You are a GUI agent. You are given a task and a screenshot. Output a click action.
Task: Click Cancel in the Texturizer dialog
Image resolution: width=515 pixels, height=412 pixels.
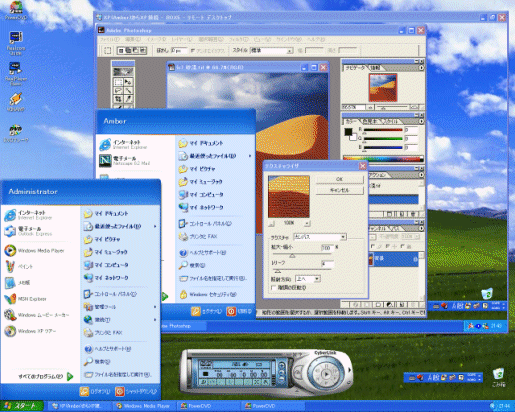[x=339, y=190]
